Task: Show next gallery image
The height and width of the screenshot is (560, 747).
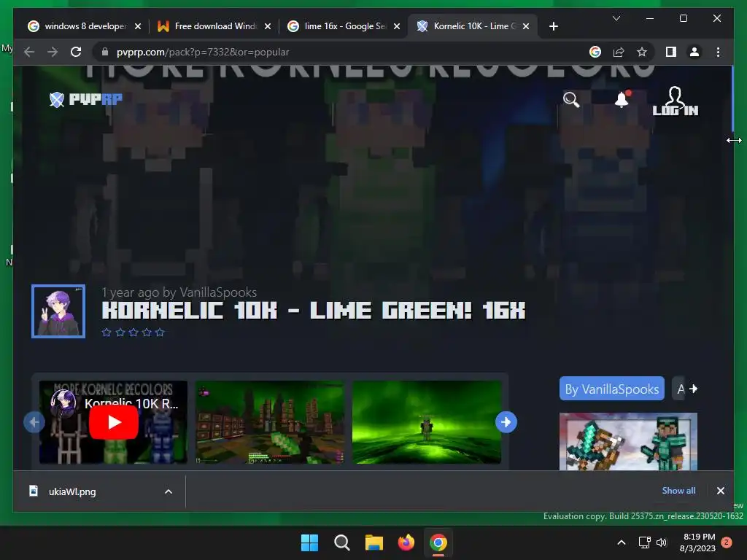Action: [x=506, y=422]
